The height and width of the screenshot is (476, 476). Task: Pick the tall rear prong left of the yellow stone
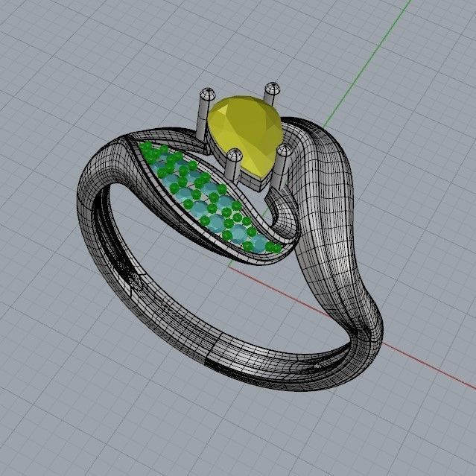206,114
